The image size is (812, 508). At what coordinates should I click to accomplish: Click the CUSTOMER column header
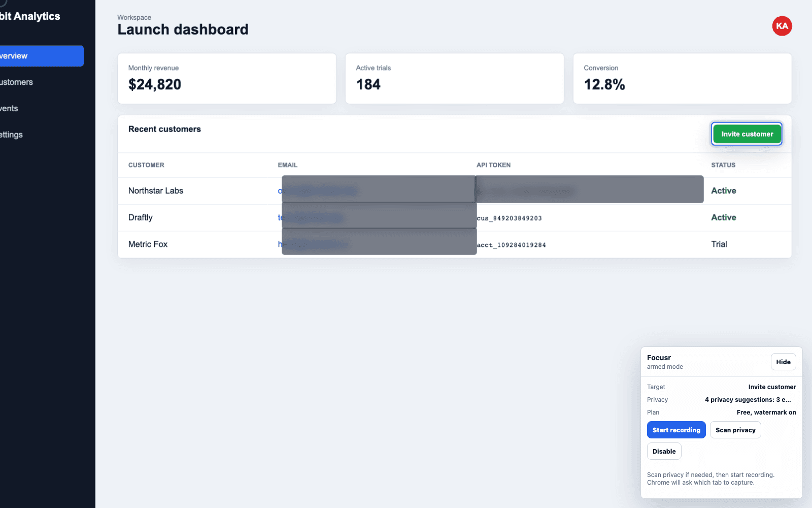[146, 165]
